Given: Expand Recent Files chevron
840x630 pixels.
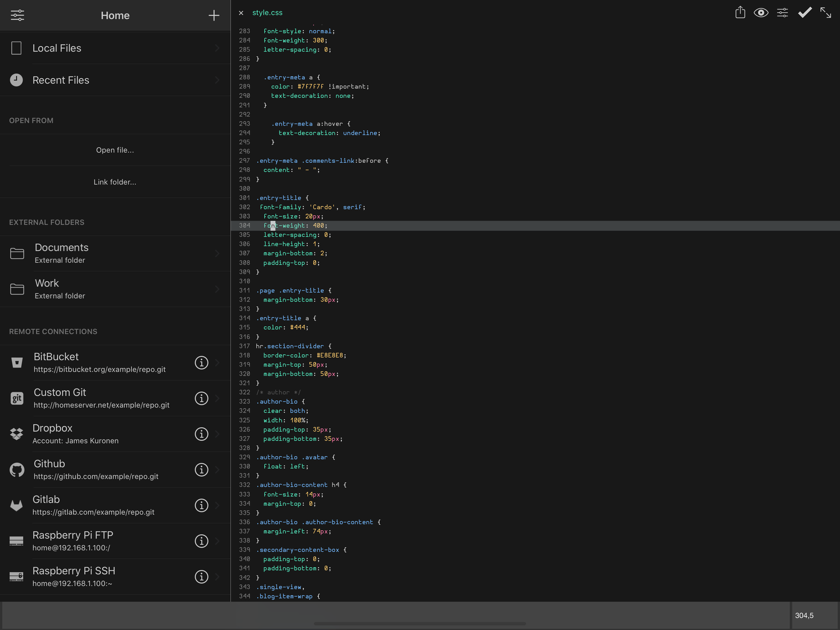Looking at the screenshot, I should (x=217, y=80).
